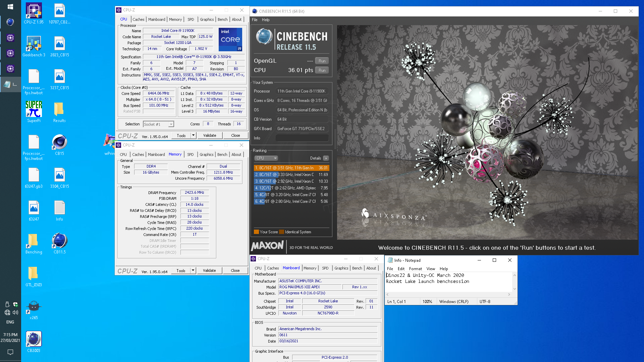
Task: Open the Help menu in Cinebench
Action: [x=266, y=20]
